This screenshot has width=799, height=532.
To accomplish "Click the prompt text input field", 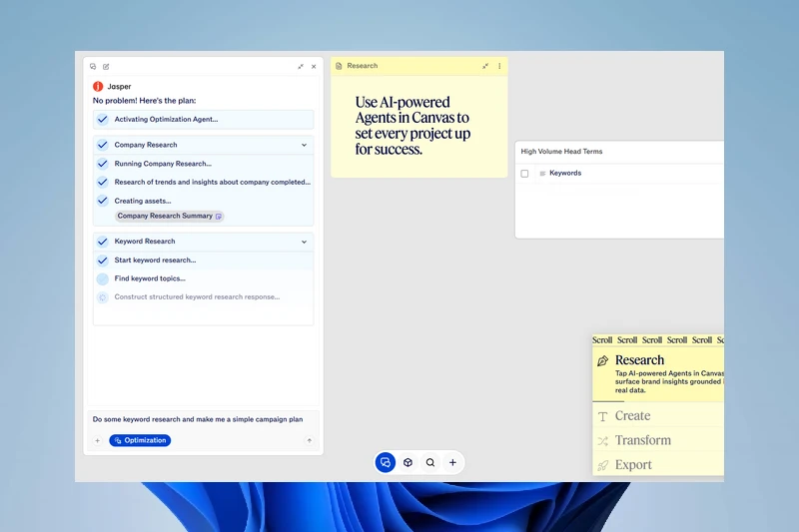I will pos(200,419).
